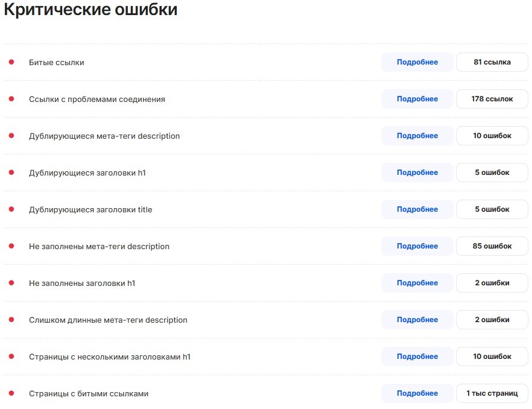The width and height of the screenshot is (532, 409).
Task: Click red dot next to Битые ссылки
Action: pyautogui.click(x=11, y=62)
